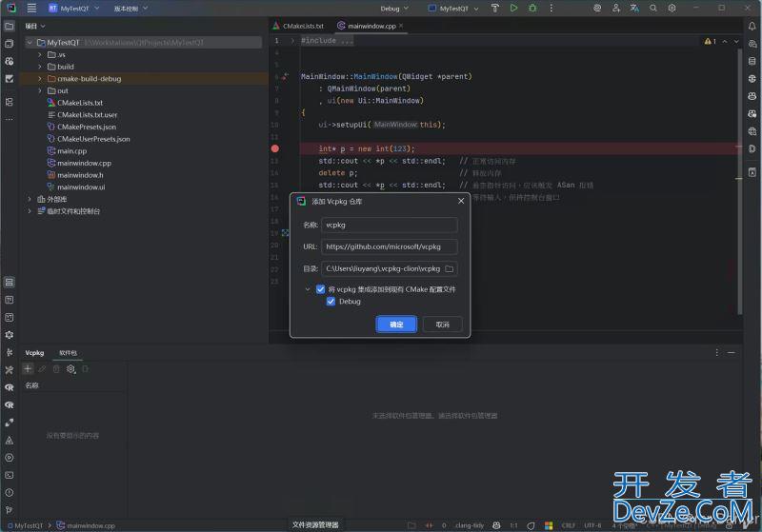Expand the folded #include region
Viewport: 762px width, 532px height.
pos(292,41)
